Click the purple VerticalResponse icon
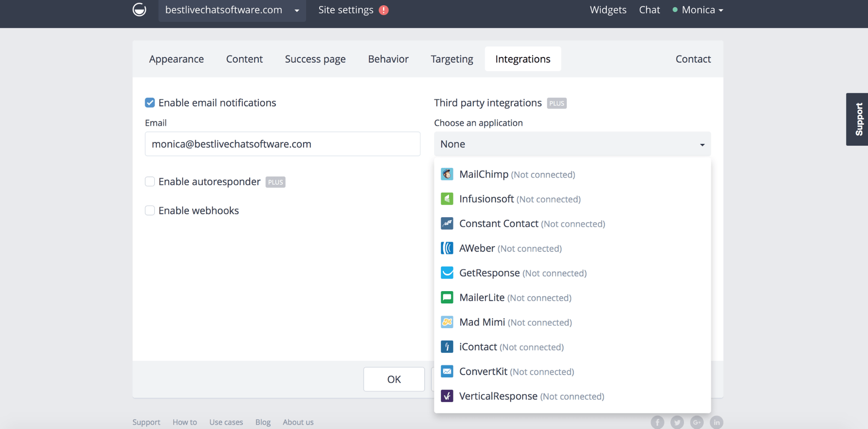The height and width of the screenshot is (429, 868). [x=447, y=396]
